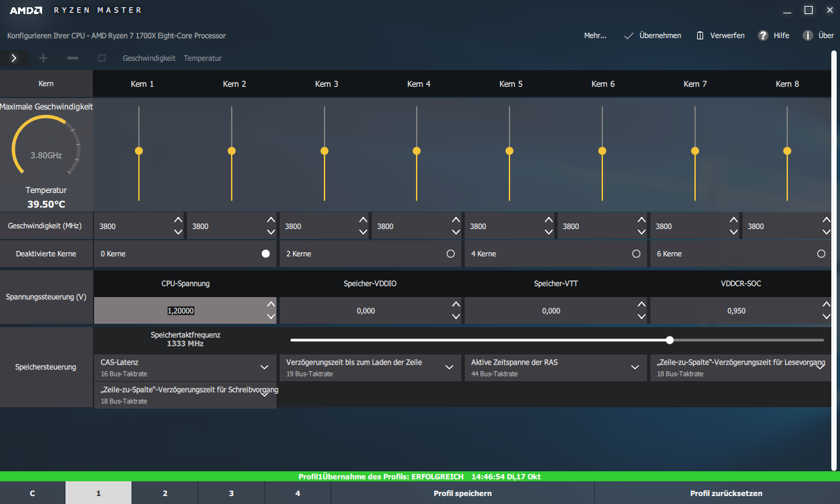This screenshot has width=840, height=504.
Task: Expand the side panel with the chevron arrow
Action: point(14,58)
